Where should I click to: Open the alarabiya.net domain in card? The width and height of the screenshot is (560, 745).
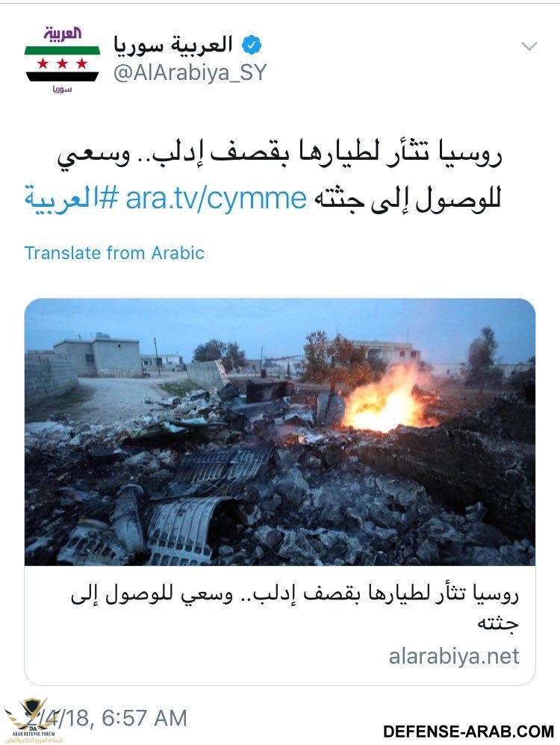coord(454,657)
